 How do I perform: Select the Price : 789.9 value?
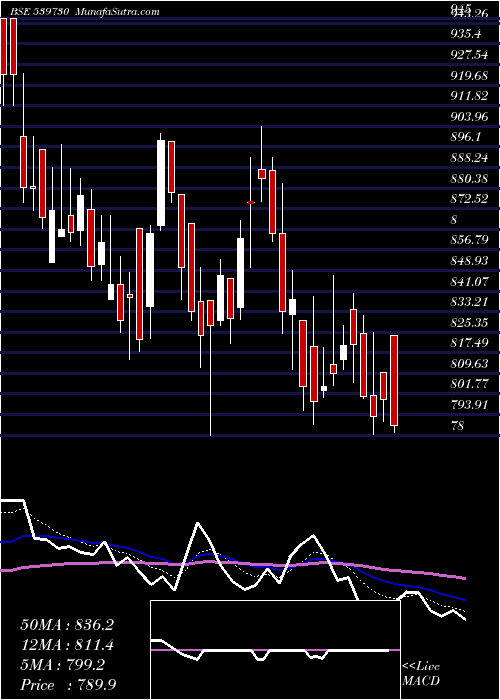[x=68, y=685]
